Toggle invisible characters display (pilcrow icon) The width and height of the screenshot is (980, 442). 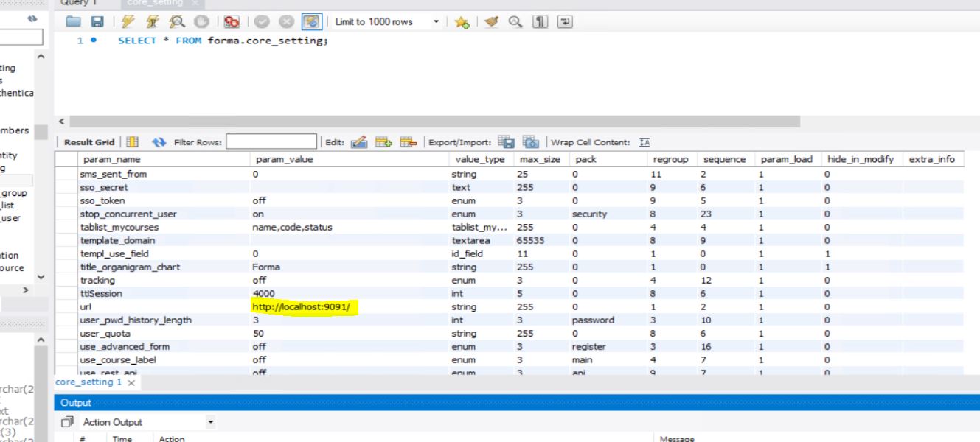539,22
